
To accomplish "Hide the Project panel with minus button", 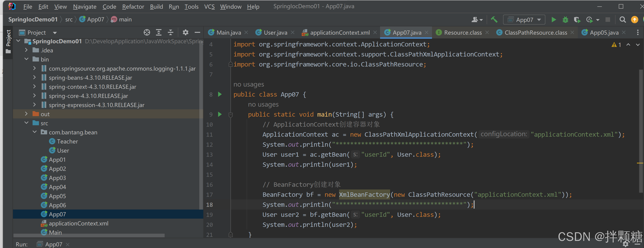I will [x=197, y=33].
